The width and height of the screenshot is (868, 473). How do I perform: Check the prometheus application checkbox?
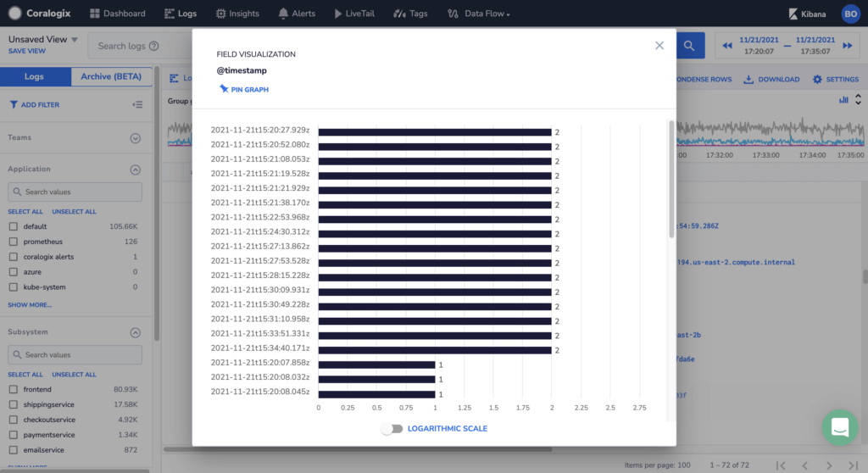click(14, 242)
